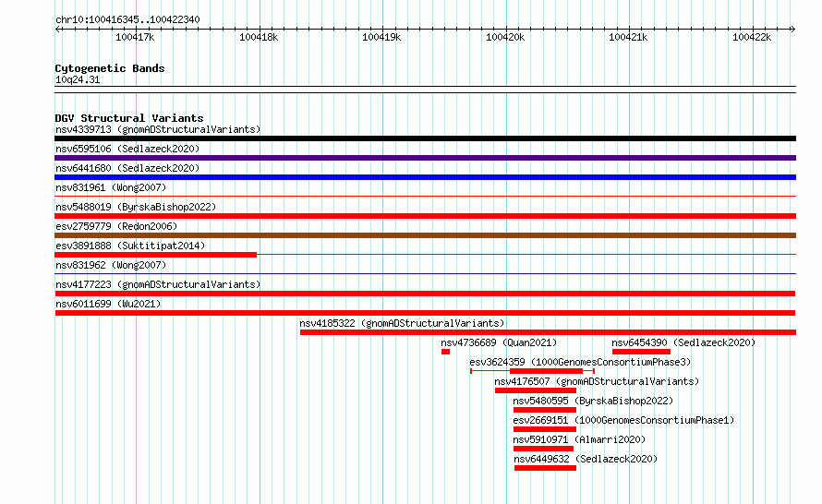Click the nsv4339713 gnomADStructuralVariants label
822x504 pixels.
point(158,129)
